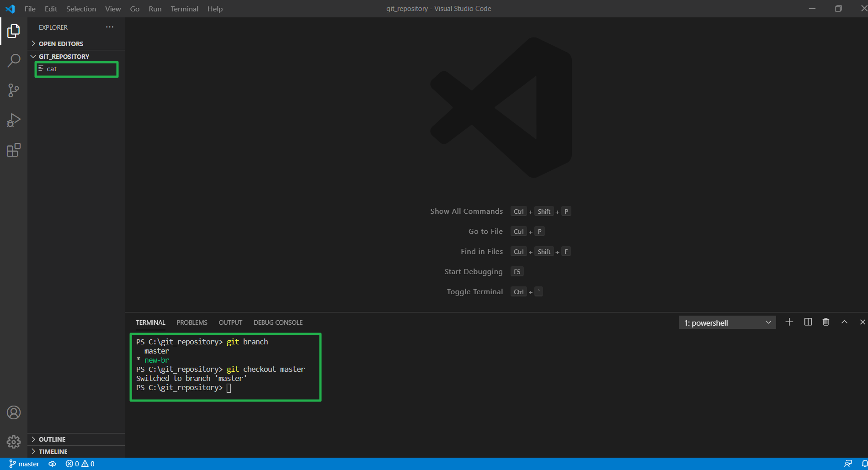The image size is (868, 470).
Task: Click the F5 key label
Action: click(x=517, y=272)
